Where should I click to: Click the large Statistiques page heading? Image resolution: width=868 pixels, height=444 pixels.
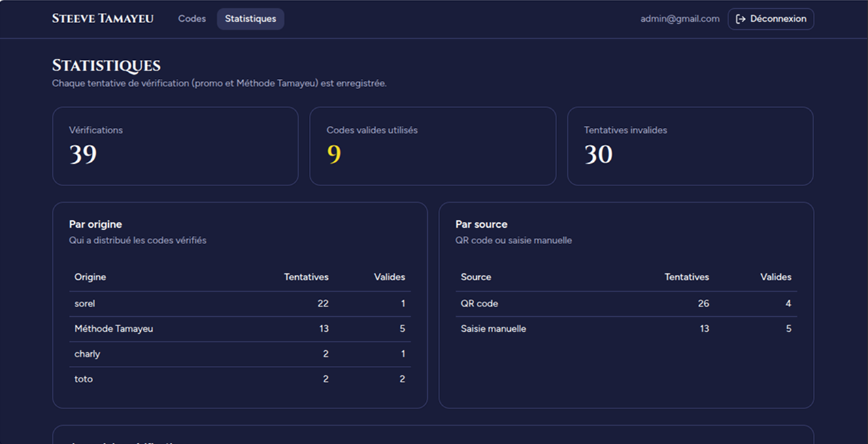pyautogui.click(x=106, y=65)
